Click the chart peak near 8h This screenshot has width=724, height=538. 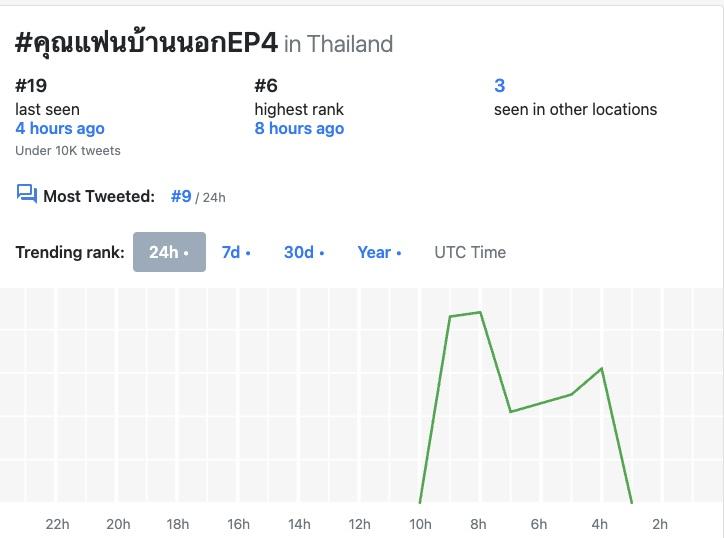(481, 312)
